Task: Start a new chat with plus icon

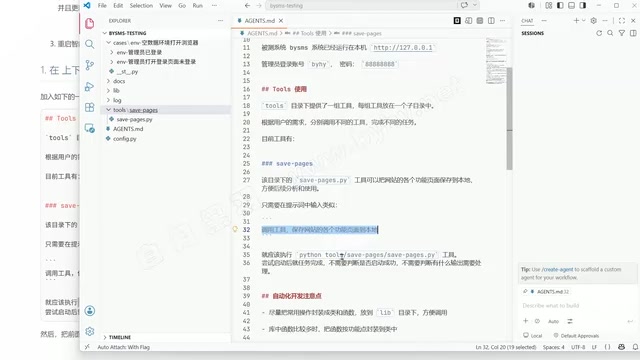Action: pos(576,20)
